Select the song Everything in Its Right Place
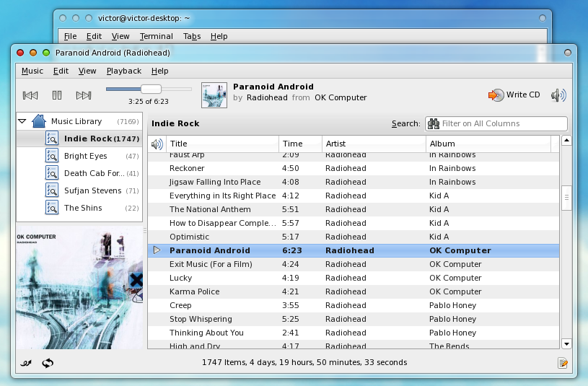 (x=354, y=196)
